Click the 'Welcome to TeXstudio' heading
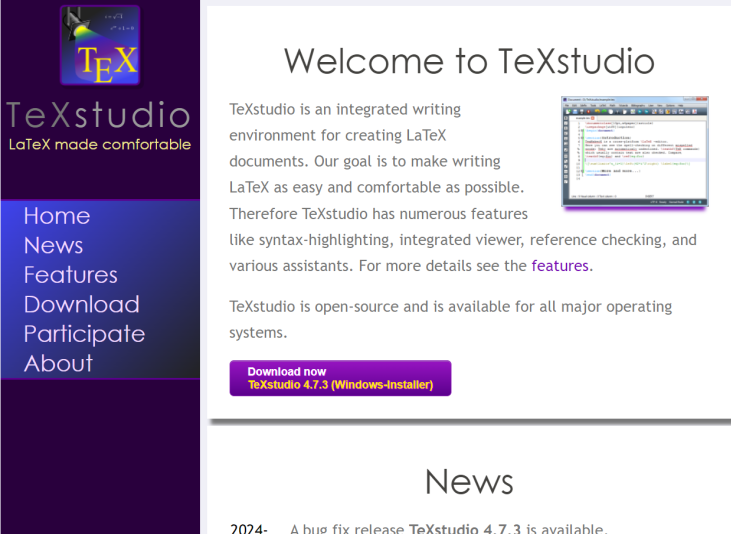The height and width of the screenshot is (534, 731). pyautogui.click(x=469, y=61)
